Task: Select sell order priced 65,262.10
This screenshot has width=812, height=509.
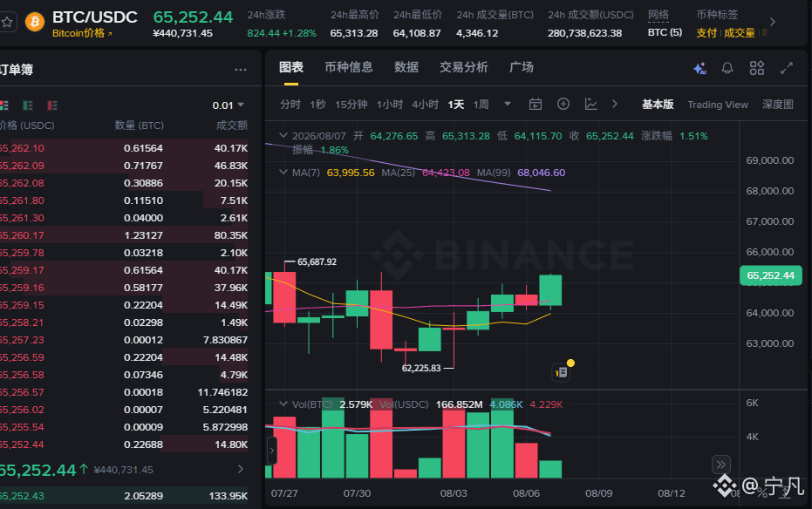Action: [x=124, y=148]
